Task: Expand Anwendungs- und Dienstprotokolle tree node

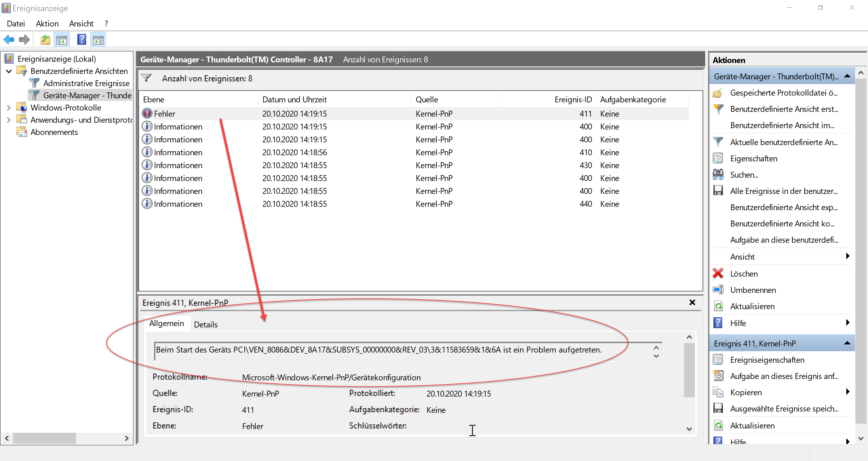Action: (x=9, y=120)
